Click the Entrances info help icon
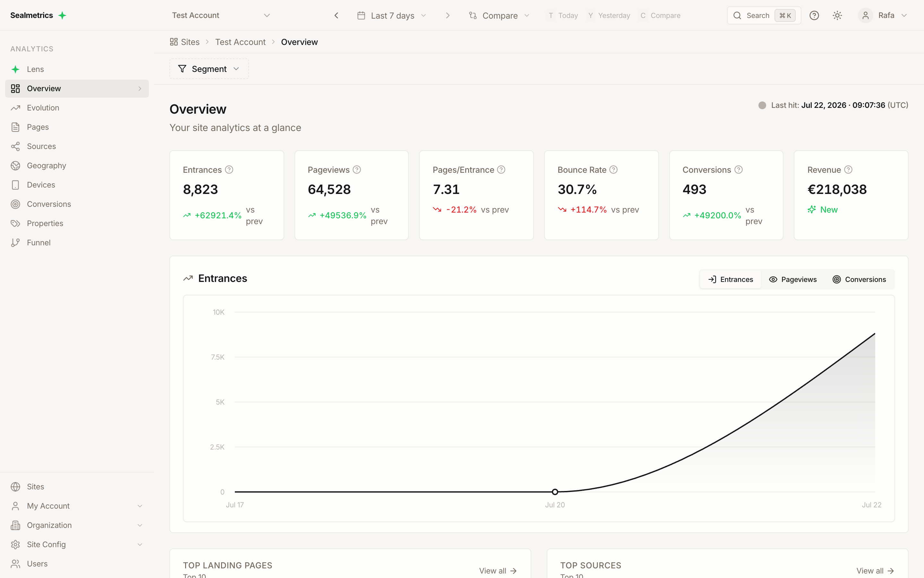 tap(229, 170)
